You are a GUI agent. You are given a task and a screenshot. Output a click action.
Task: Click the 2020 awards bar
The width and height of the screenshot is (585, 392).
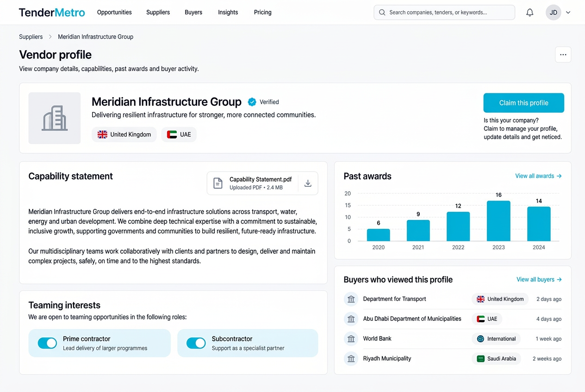[x=379, y=235]
